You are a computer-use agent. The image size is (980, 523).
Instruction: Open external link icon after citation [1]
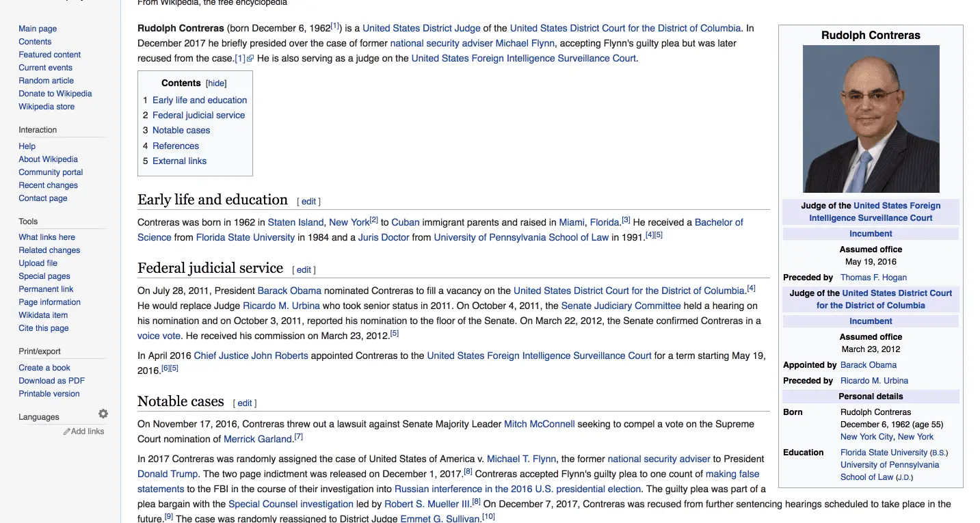[x=250, y=59]
